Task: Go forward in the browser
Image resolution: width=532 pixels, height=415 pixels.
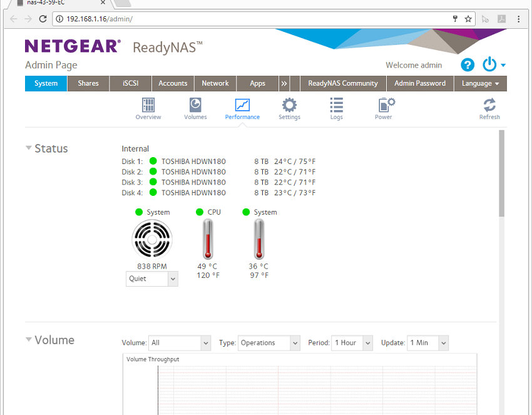Action: 28,19
